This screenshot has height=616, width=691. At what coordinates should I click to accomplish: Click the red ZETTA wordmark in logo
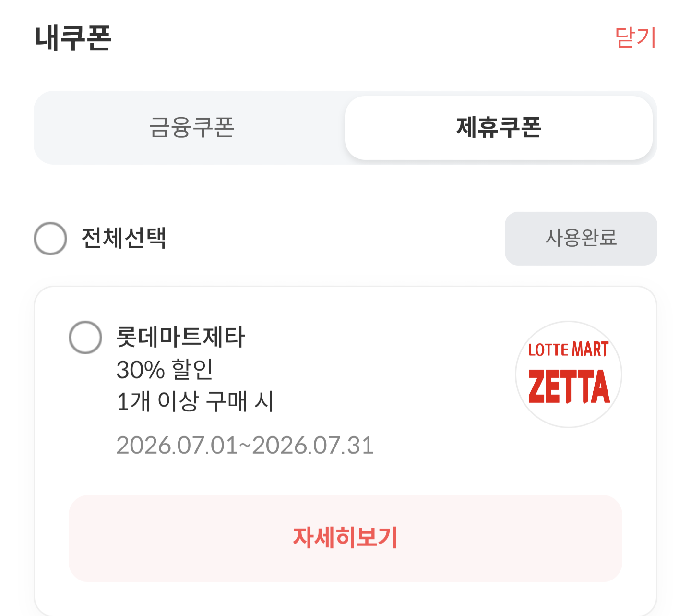click(x=569, y=386)
